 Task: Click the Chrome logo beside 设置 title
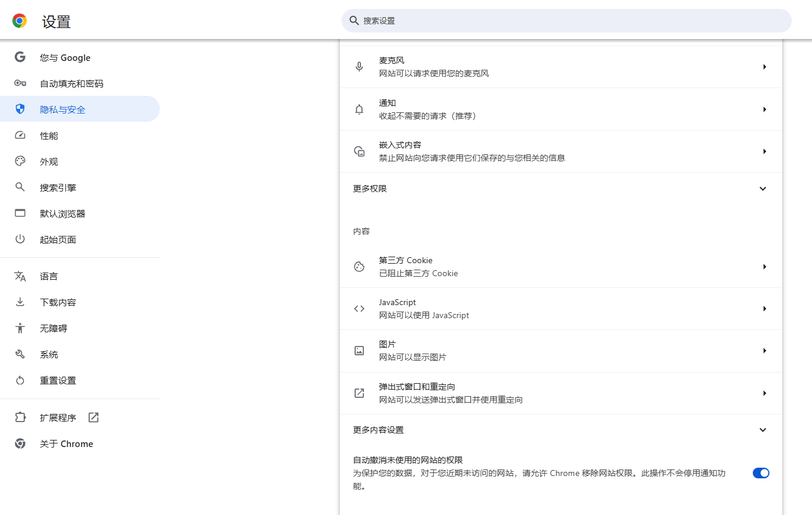(x=20, y=21)
